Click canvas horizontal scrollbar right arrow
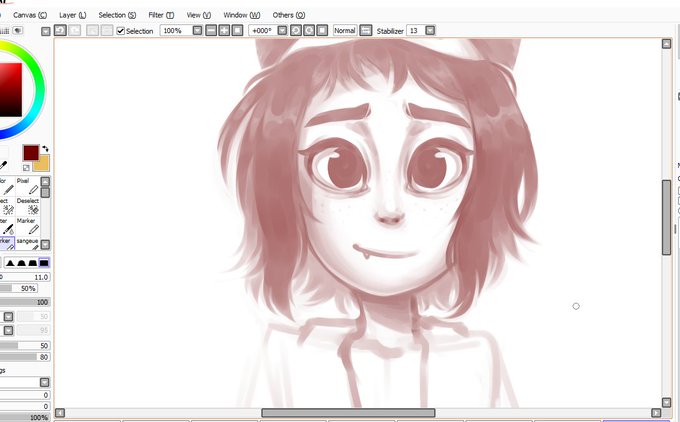This screenshot has width=680, height=422. click(x=656, y=413)
